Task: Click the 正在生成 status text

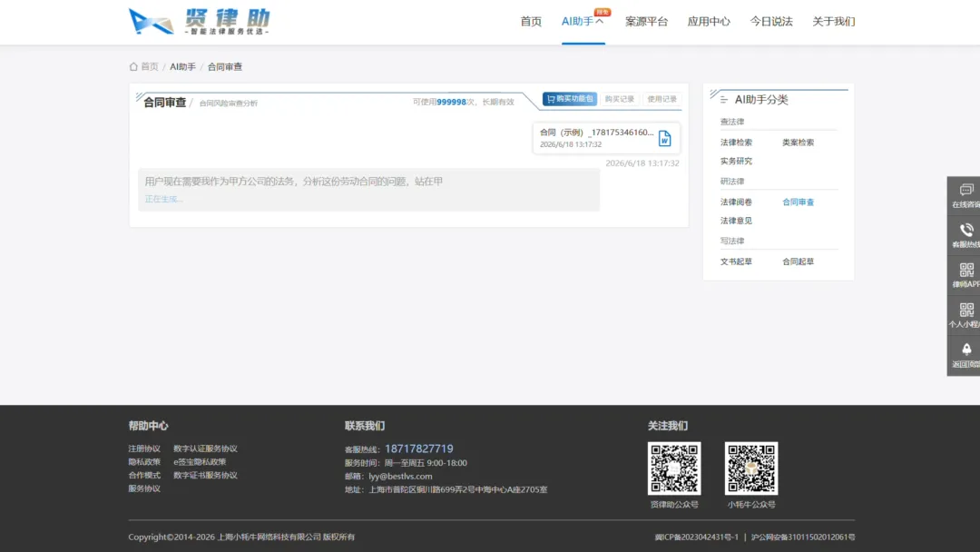Action: tap(163, 199)
